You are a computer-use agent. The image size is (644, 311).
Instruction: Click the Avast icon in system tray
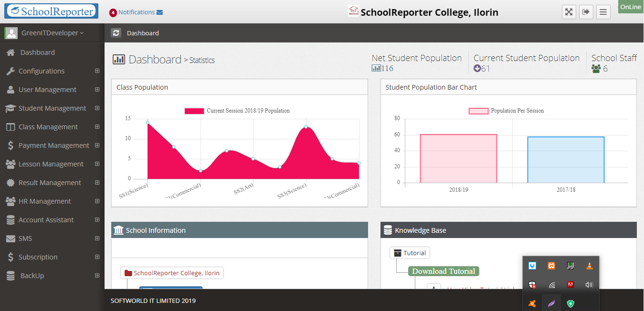(x=532, y=303)
